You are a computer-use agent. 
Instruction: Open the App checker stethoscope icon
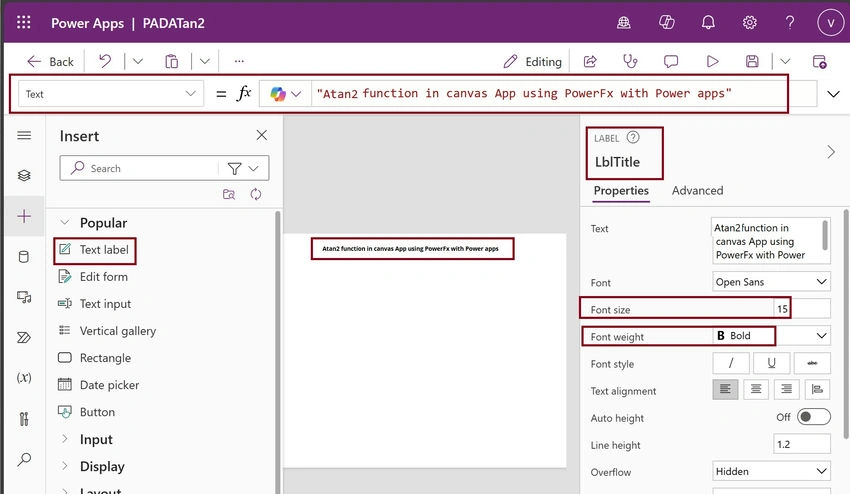pyautogui.click(x=630, y=61)
